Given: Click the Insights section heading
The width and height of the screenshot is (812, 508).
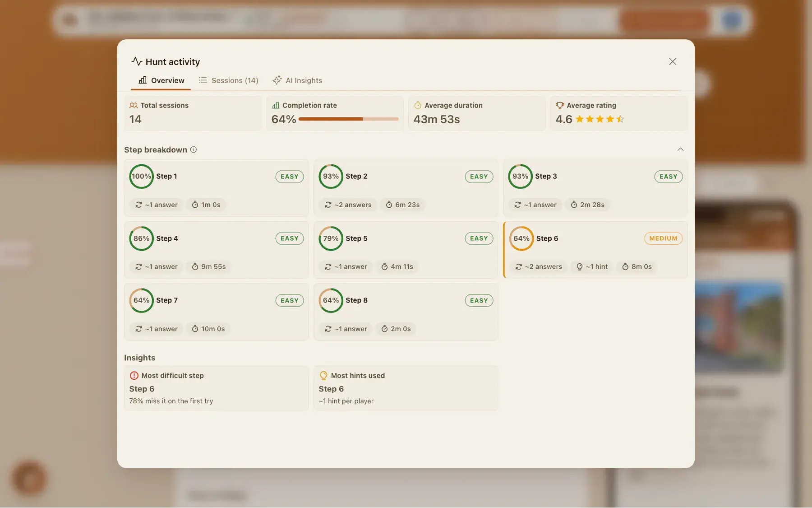Looking at the screenshot, I should pyautogui.click(x=140, y=358).
